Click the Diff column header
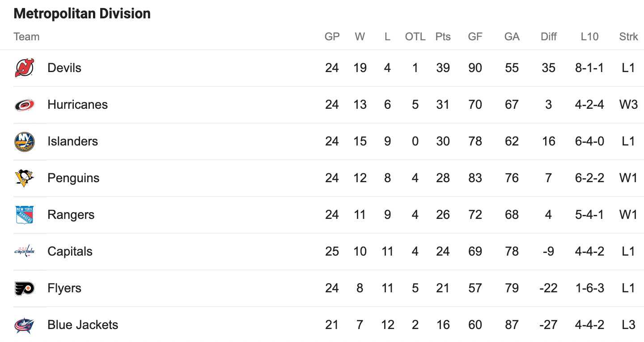644x342 pixels. coord(549,37)
